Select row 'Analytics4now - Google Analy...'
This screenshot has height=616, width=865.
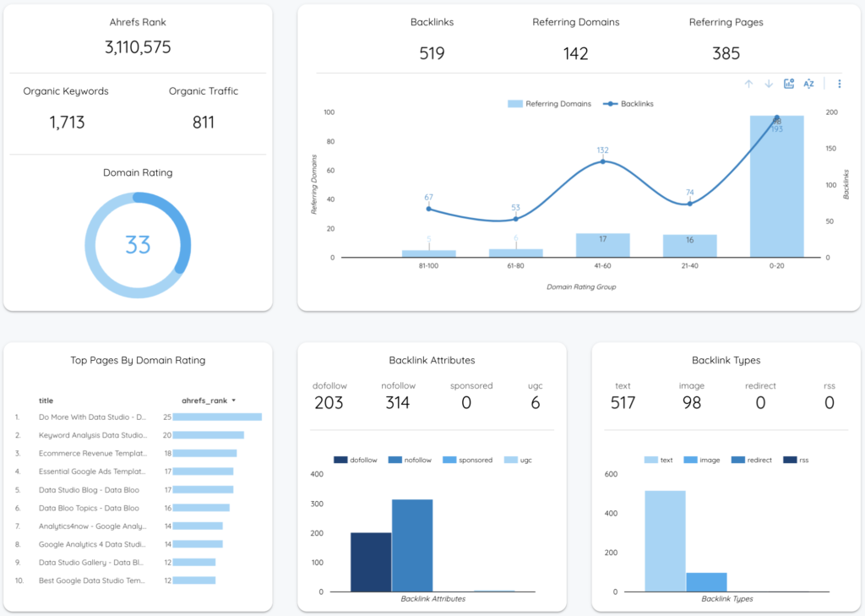point(138,526)
